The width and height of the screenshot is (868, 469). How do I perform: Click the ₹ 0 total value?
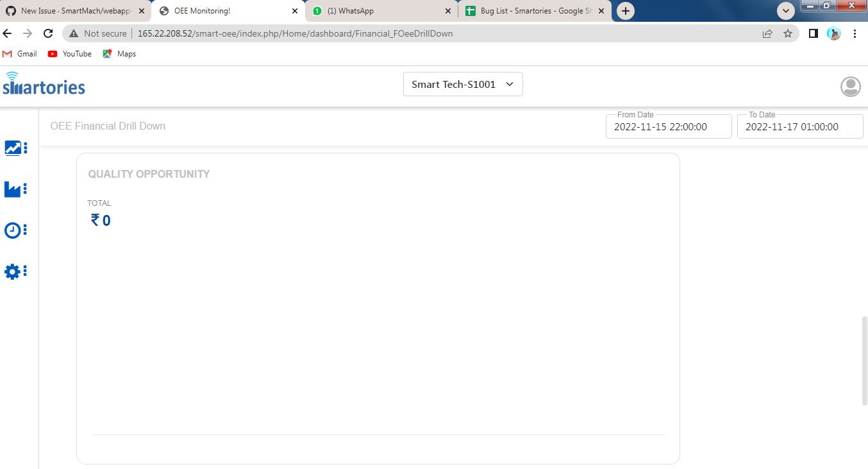[x=101, y=221]
